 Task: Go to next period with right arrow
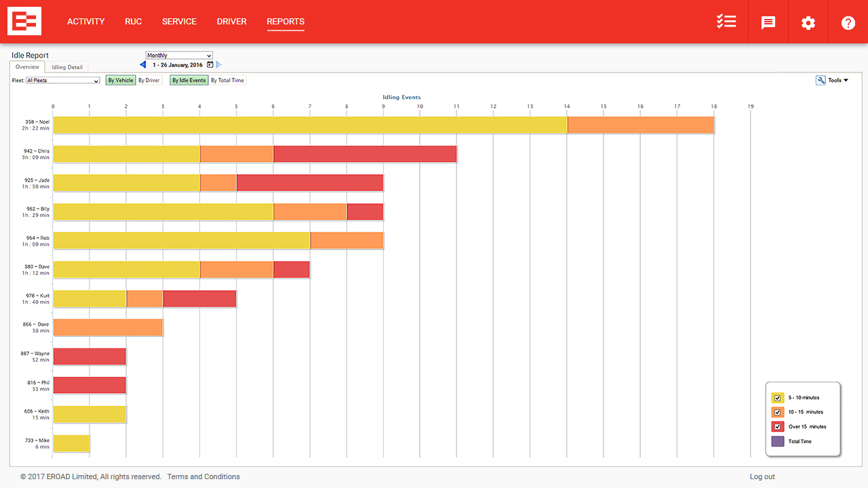(219, 65)
